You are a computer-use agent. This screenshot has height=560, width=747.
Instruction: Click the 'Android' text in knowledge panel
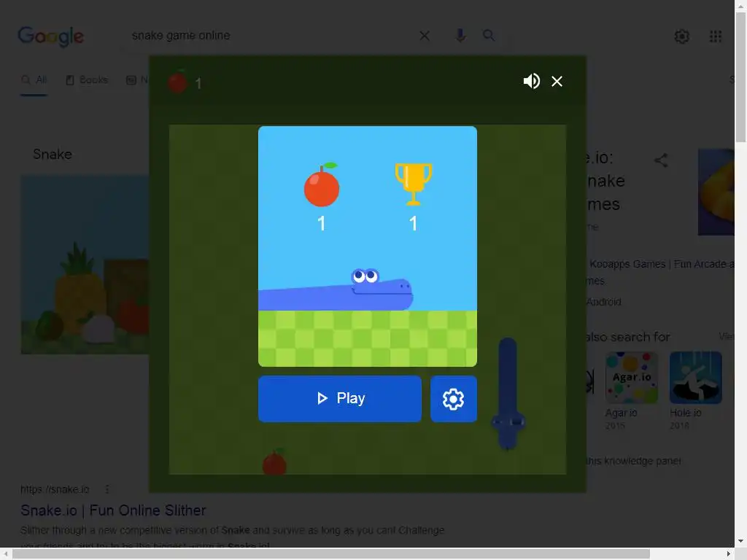(603, 302)
